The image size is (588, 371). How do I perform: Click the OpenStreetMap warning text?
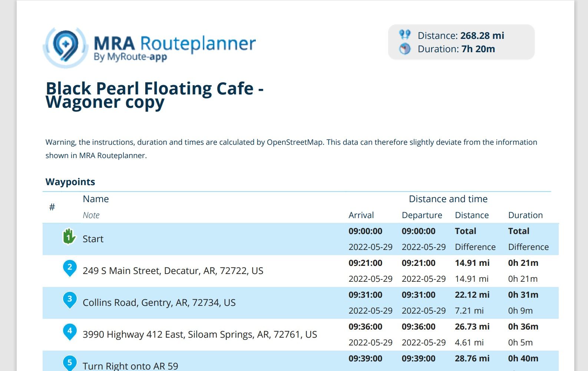click(291, 149)
